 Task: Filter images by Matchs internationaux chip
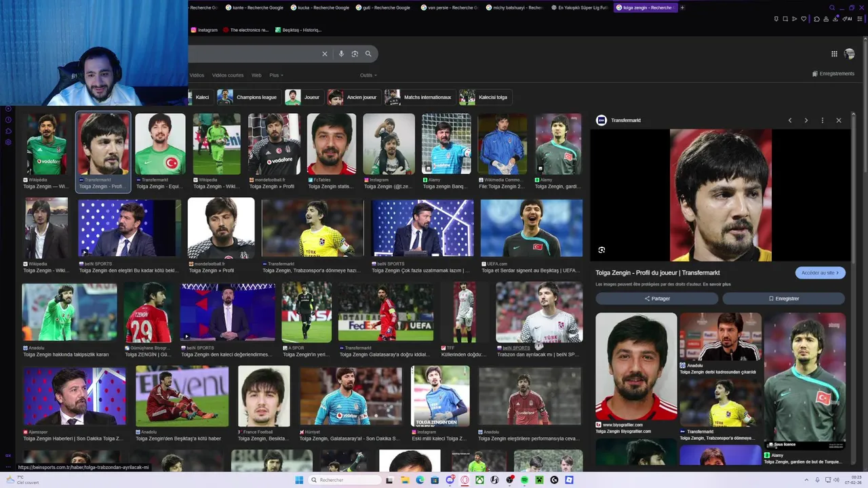point(419,97)
